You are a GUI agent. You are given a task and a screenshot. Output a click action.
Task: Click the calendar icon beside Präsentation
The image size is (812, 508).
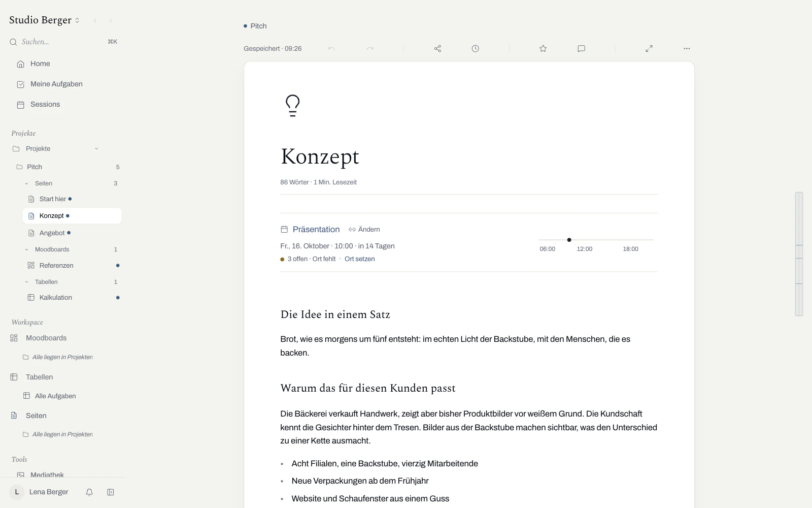[284, 230]
